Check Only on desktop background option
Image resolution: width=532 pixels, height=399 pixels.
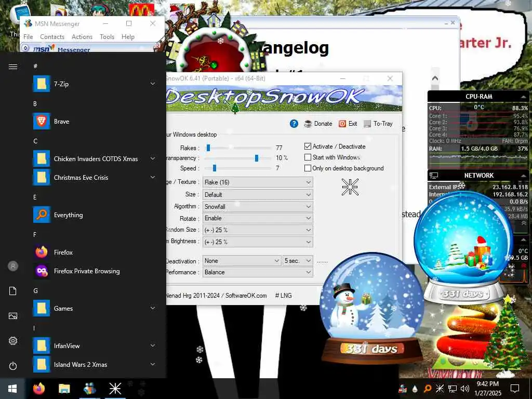(308, 168)
